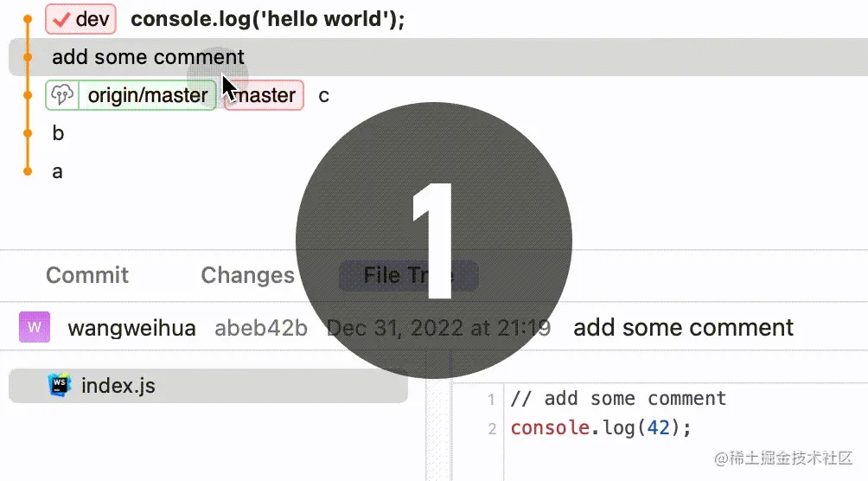Click the abeb42b commit hash
The width and height of the screenshot is (868, 481).
click(260, 328)
